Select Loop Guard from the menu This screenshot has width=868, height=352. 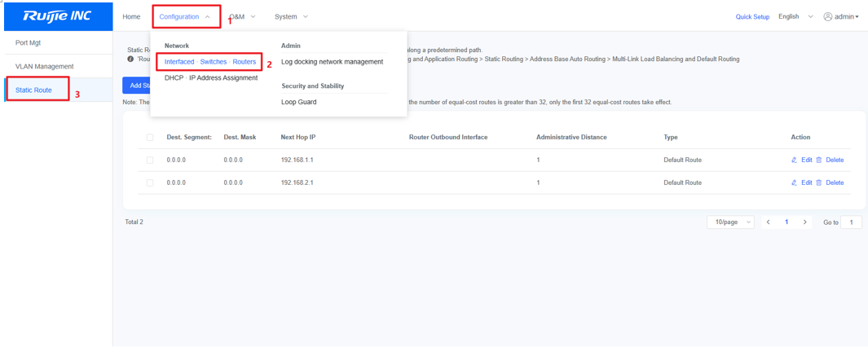pos(299,102)
